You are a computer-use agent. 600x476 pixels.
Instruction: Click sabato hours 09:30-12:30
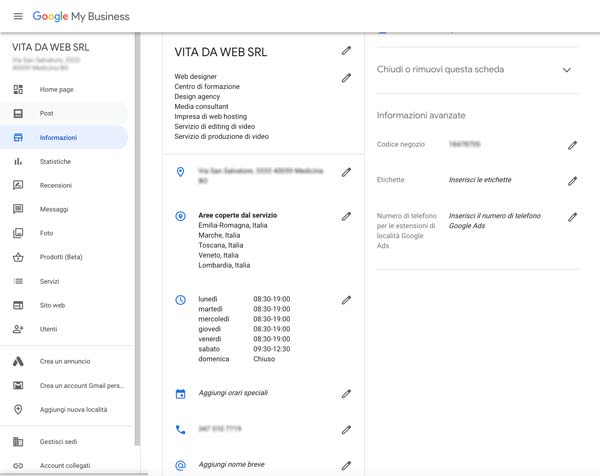[272, 349]
